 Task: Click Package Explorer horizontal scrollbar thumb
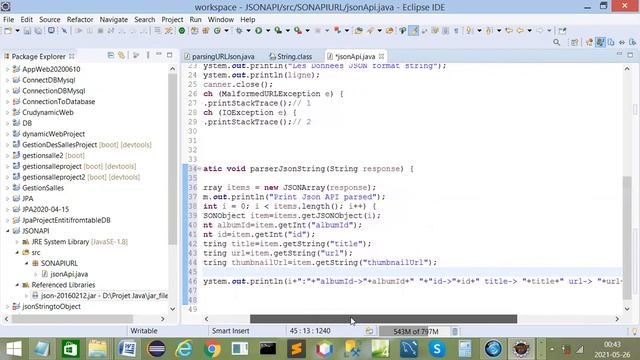click(x=72, y=319)
